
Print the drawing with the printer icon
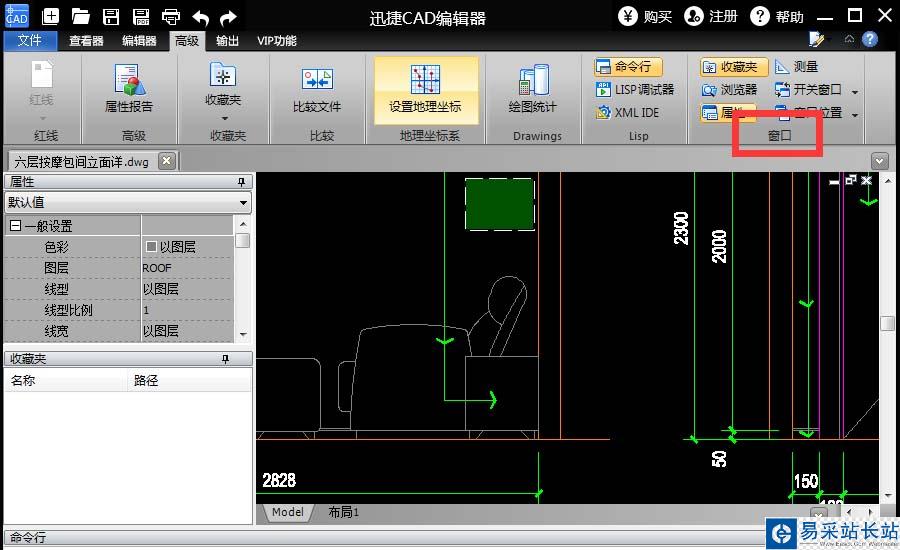pyautogui.click(x=170, y=17)
